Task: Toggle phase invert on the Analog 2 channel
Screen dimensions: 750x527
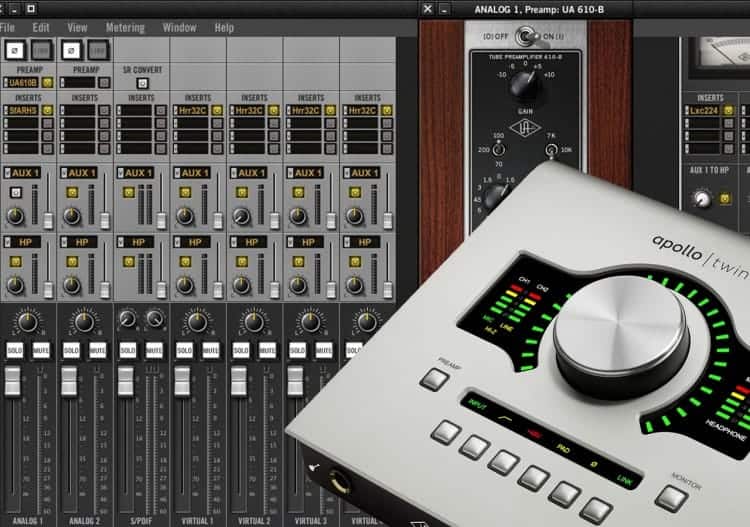Action: (x=71, y=50)
